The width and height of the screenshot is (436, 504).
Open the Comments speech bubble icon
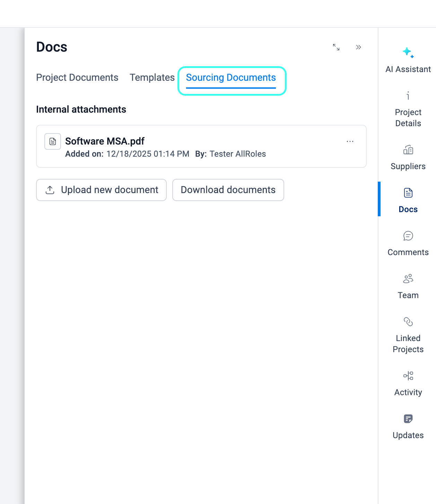click(408, 236)
